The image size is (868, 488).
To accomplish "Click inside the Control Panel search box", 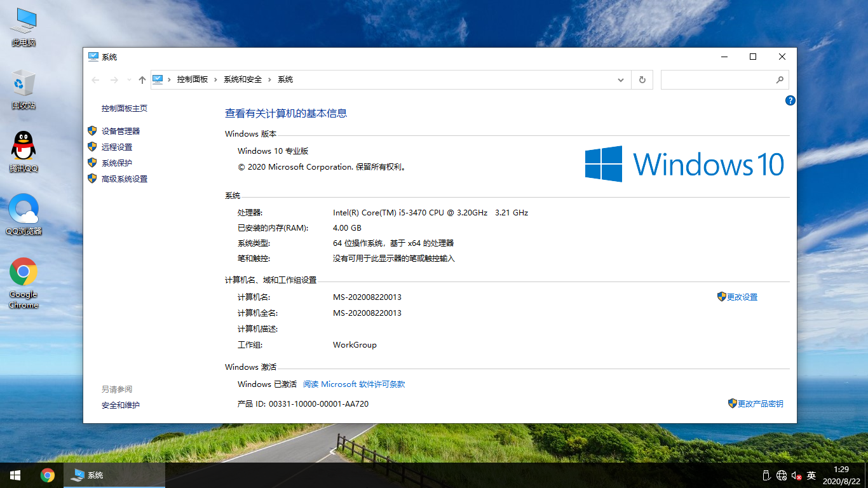I will [718, 79].
